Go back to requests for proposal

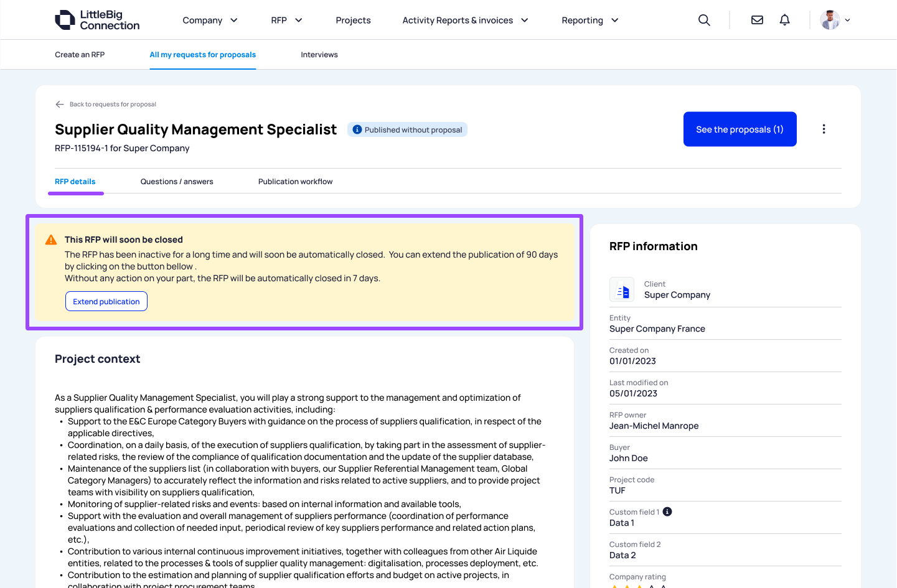[x=113, y=104]
